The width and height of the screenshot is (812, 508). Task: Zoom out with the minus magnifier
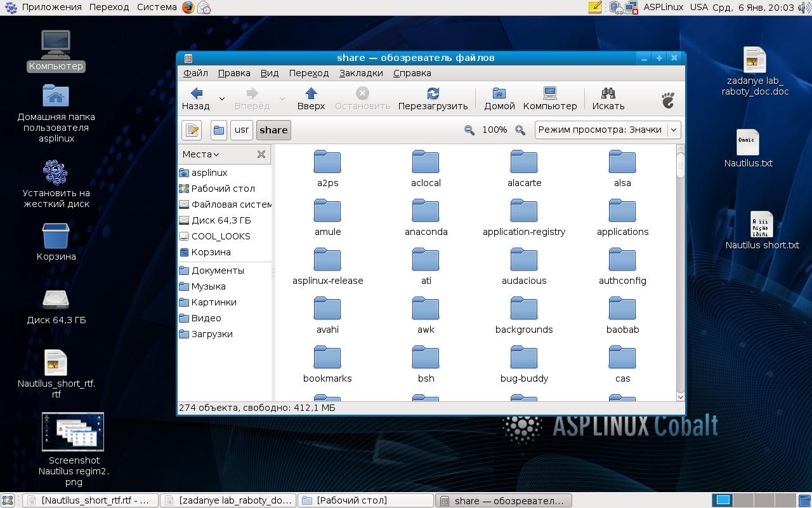point(469,130)
